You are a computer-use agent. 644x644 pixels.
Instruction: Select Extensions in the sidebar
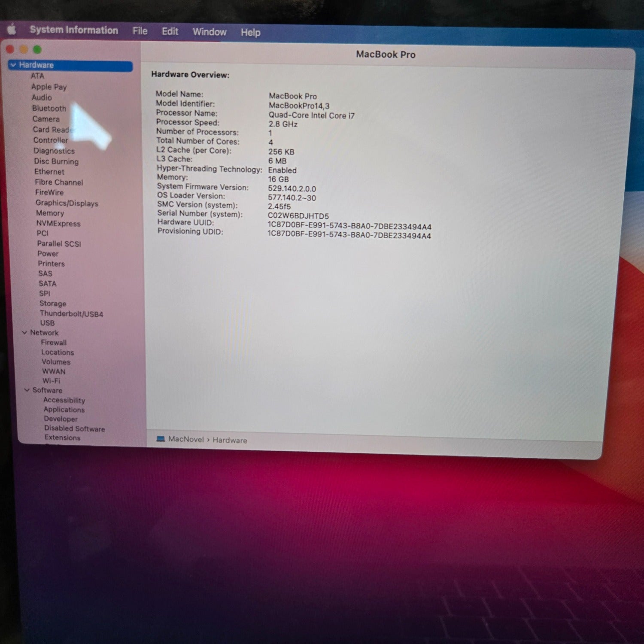click(62, 437)
